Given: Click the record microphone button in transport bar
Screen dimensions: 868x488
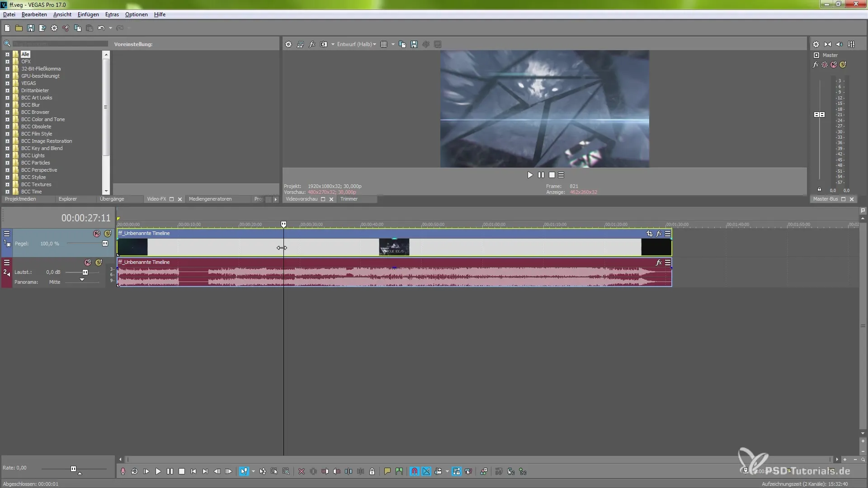Looking at the screenshot, I should coord(123,471).
